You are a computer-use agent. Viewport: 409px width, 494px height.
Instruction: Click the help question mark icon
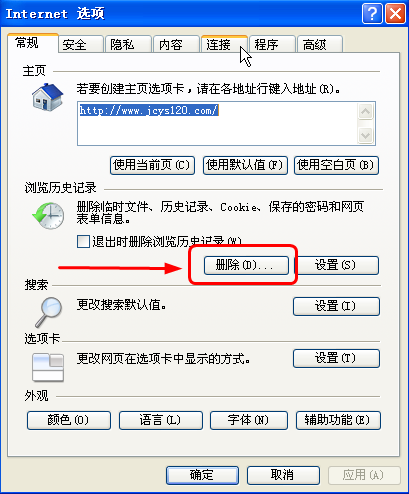372,14
